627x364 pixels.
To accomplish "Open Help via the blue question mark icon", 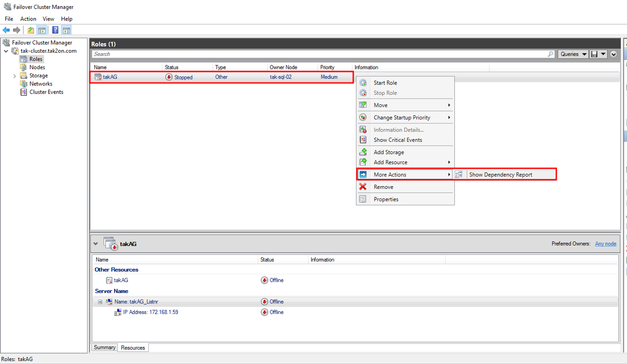I will coord(55,30).
